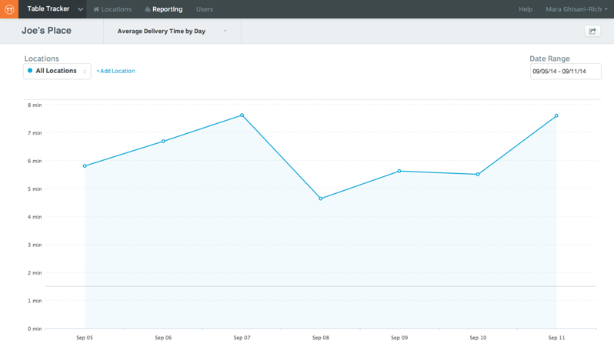Viewport: 614px width, 364px height.
Task: Click the orange Table Tracker logo icon
Action: point(9,9)
